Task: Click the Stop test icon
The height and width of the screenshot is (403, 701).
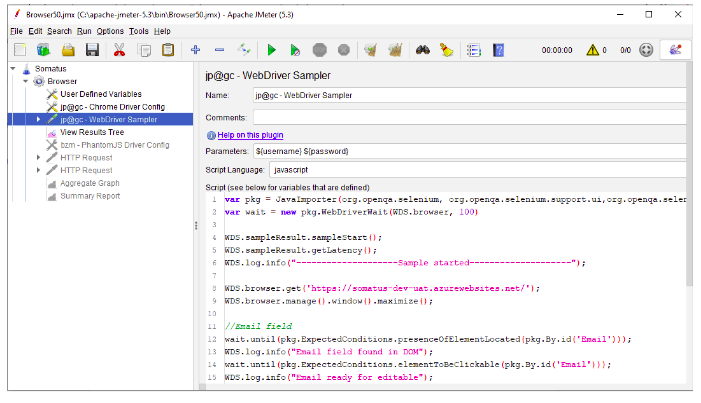Action: [320, 50]
